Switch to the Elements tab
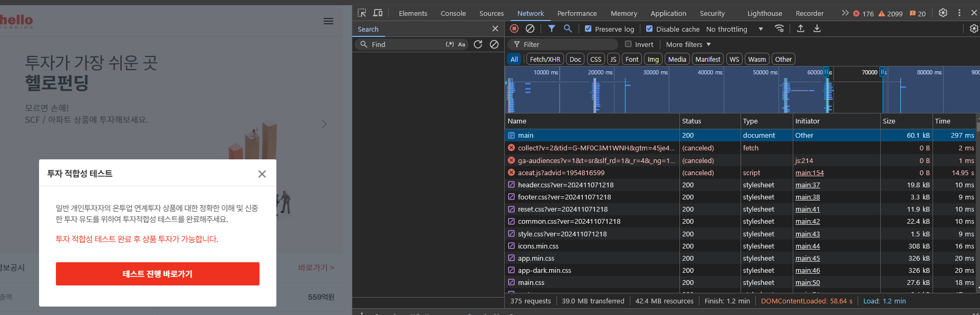Screen dimensions: 980x315 [x=413, y=13]
